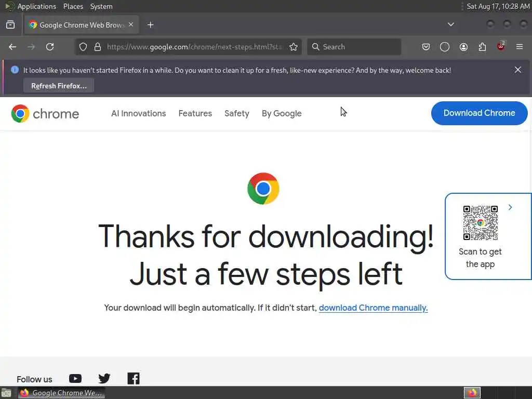
Task: Dismiss the Firefox refresh notification bar
Action: tap(518, 70)
